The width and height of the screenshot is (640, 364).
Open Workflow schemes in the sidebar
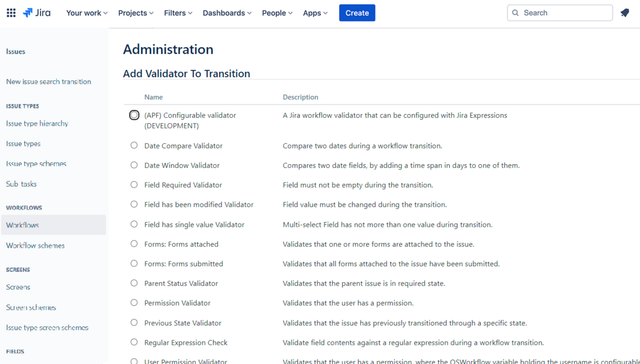35,246
